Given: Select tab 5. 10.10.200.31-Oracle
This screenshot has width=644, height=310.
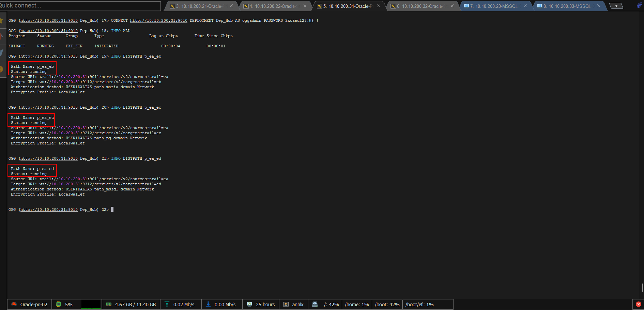Looking at the screenshot, I should click(x=348, y=6).
